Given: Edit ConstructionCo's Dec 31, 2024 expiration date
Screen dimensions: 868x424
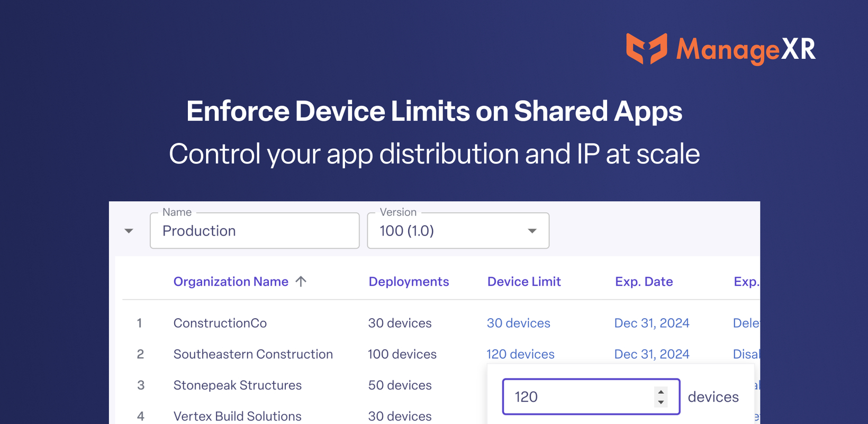Looking at the screenshot, I should [652, 323].
